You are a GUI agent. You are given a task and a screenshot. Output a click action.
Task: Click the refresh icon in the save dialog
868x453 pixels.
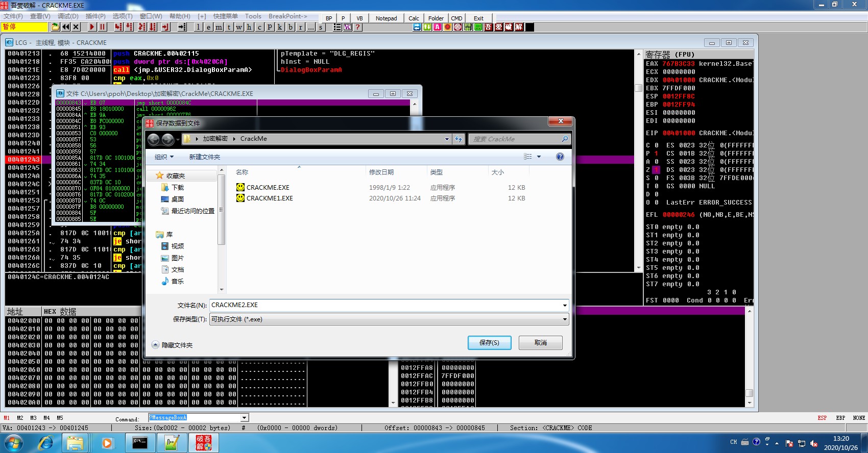point(459,139)
